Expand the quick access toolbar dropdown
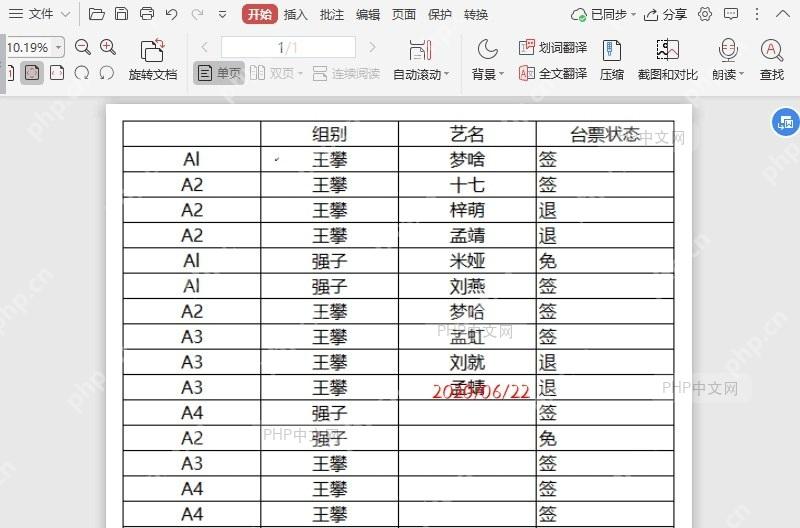800x528 pixels. coord(222,15)
